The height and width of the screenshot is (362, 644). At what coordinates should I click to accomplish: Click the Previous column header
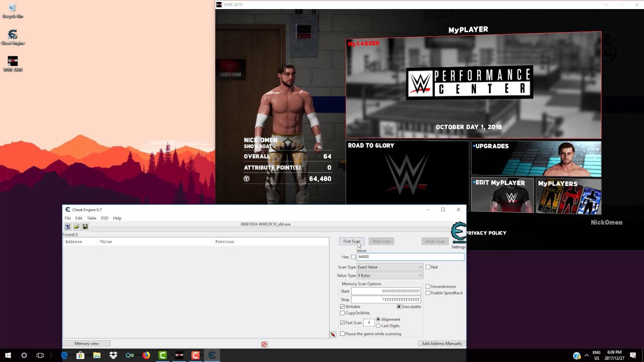pos(271,242)
